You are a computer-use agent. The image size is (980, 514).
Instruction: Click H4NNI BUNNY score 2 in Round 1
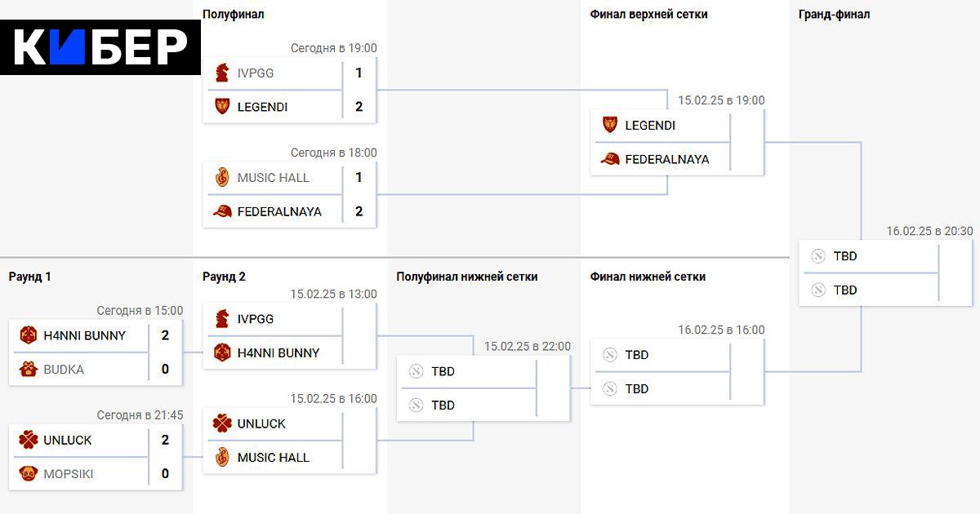pyautogui.click(x=165, y=335)
